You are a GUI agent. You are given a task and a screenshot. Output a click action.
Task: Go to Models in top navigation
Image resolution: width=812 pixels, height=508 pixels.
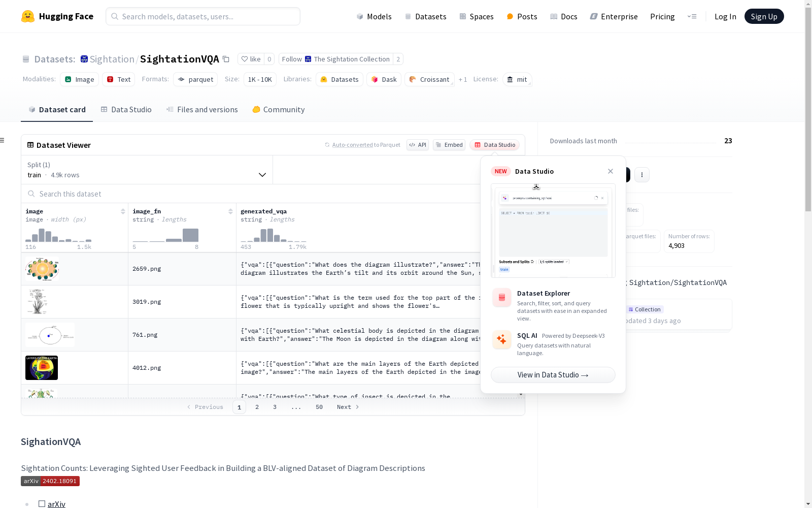374,16
